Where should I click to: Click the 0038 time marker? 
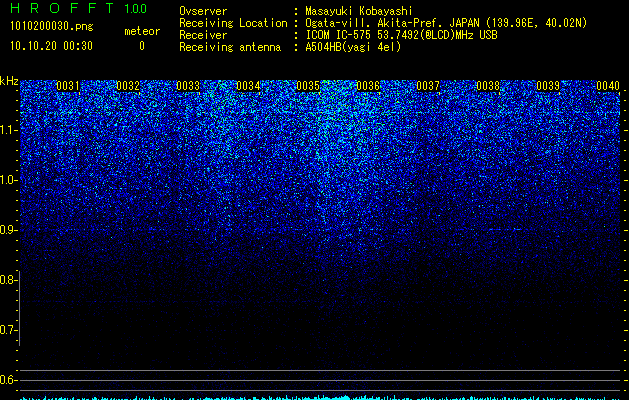pyautogui.click(x=488, y=86)
